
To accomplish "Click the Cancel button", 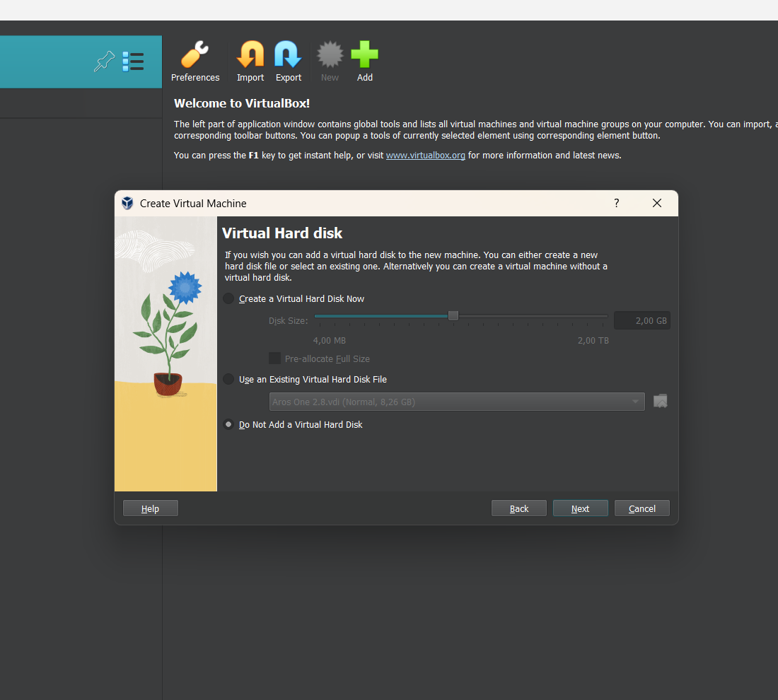I will coord(642,508).
